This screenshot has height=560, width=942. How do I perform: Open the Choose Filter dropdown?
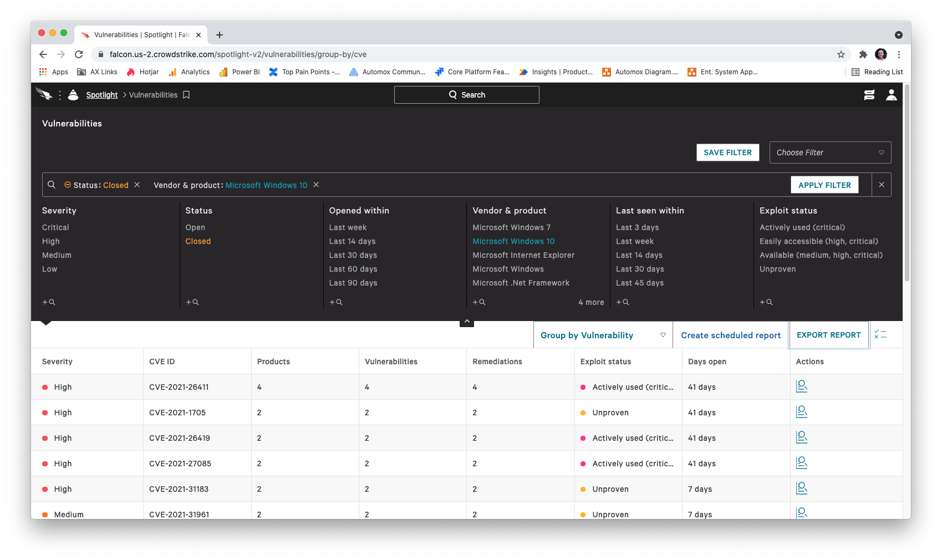[830, 152]
